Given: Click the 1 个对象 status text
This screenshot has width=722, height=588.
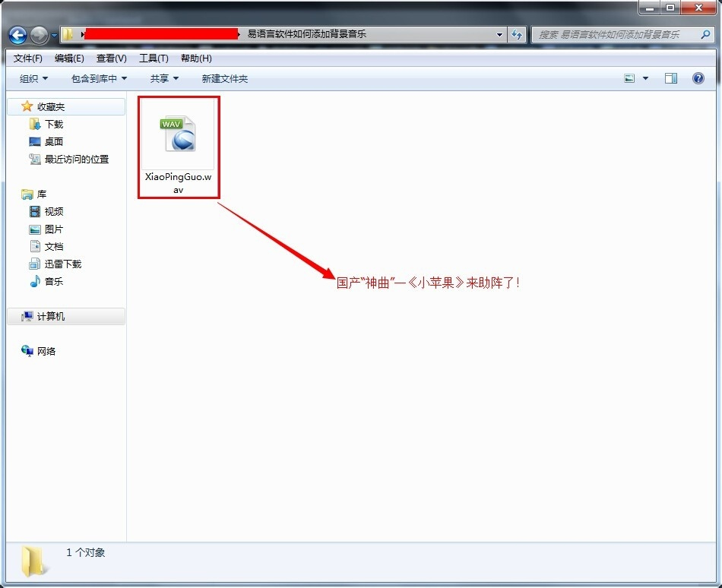Looking at the screenshot, I should tap(86, 552).
